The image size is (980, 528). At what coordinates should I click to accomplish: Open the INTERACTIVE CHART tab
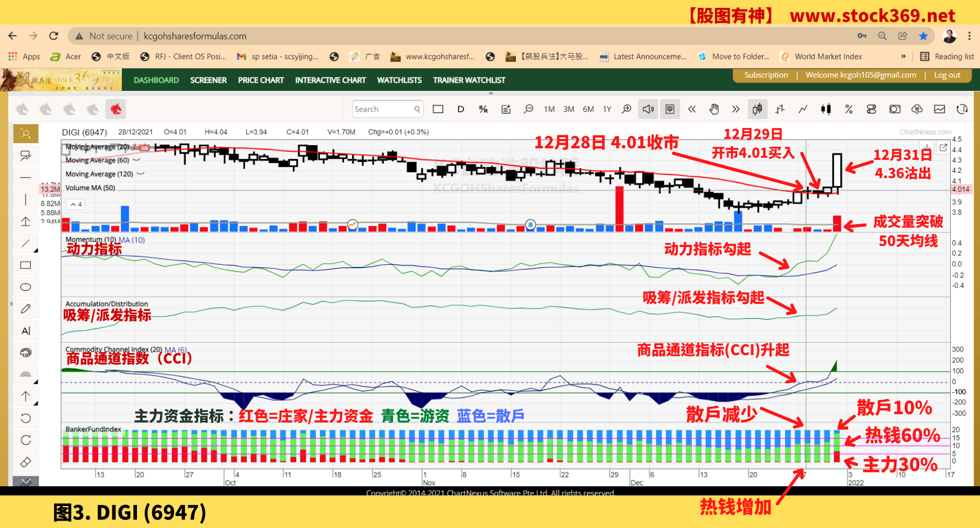330,80
